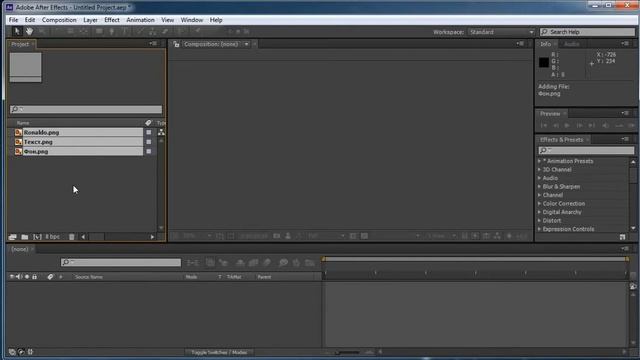Toggle composition viewer lock icon
The height and width of the screenshot is (360, 640).
point(176,44)
